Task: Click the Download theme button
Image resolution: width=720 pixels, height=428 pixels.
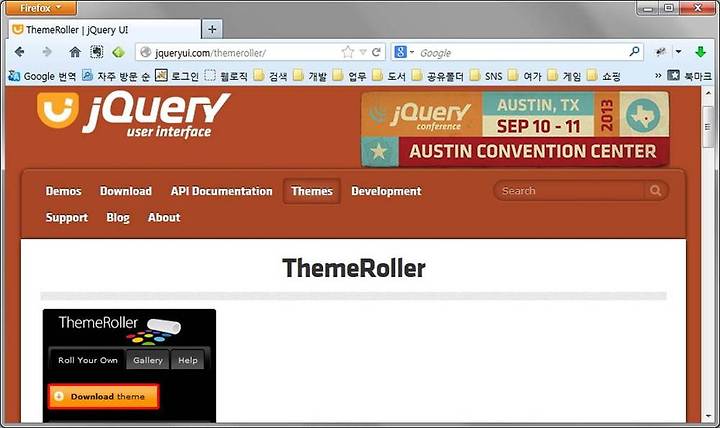Action: point(104,396)
